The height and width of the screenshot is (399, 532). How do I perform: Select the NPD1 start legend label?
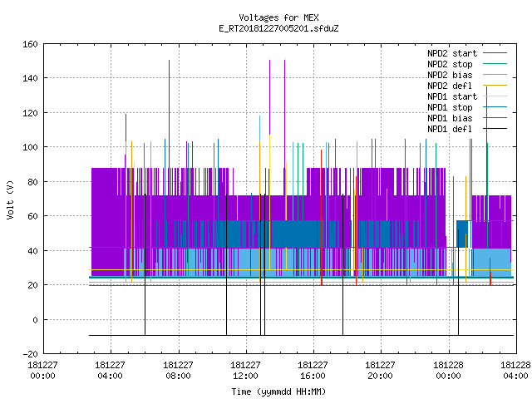[452, 96]
